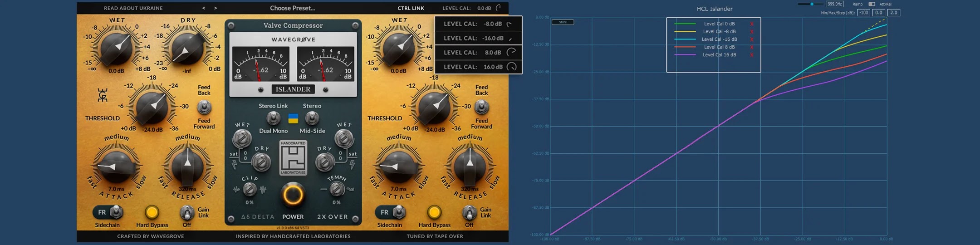Image resolution: width=980 pixels, height=245 pixels.
Task: Flip the Stereo Link/Dual Mono switch
Action: tap(273, 118)
